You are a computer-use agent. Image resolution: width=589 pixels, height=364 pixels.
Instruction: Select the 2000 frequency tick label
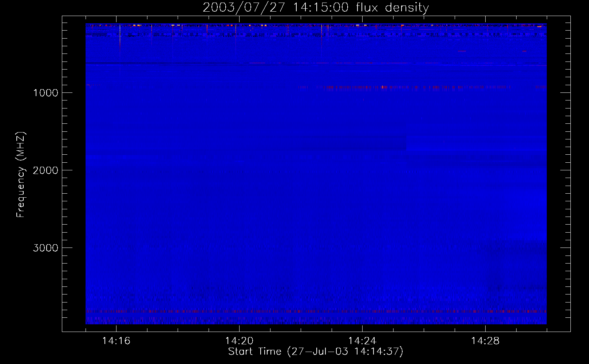tap(46, 170)
